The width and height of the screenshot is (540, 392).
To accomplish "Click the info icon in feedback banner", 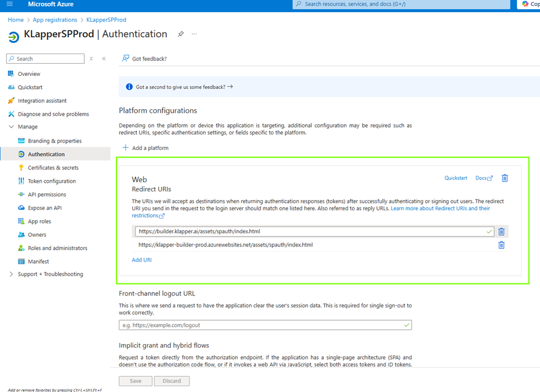I will tap(129, 87).
